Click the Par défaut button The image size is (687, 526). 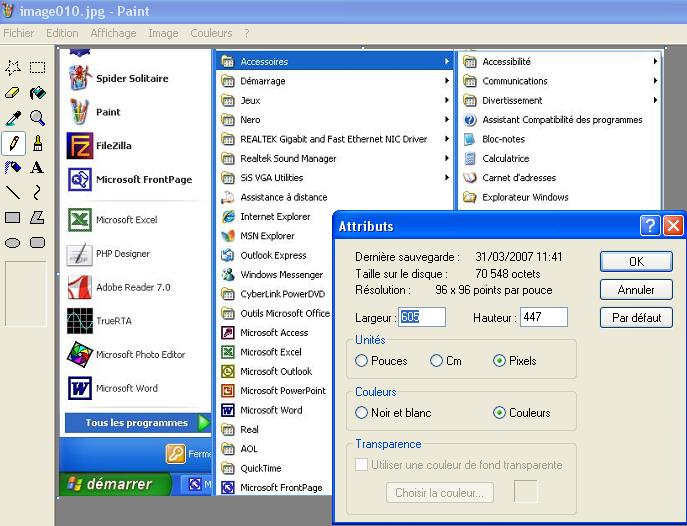(636, 318)
